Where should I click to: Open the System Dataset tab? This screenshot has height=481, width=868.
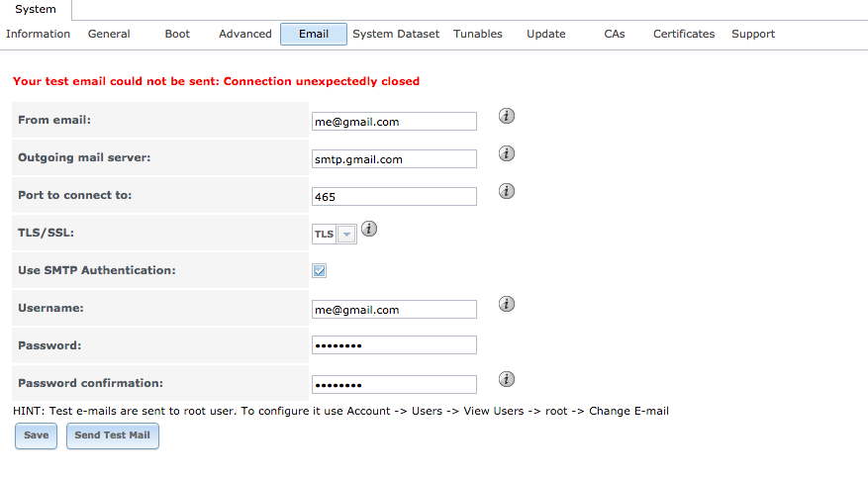(396, 34)
